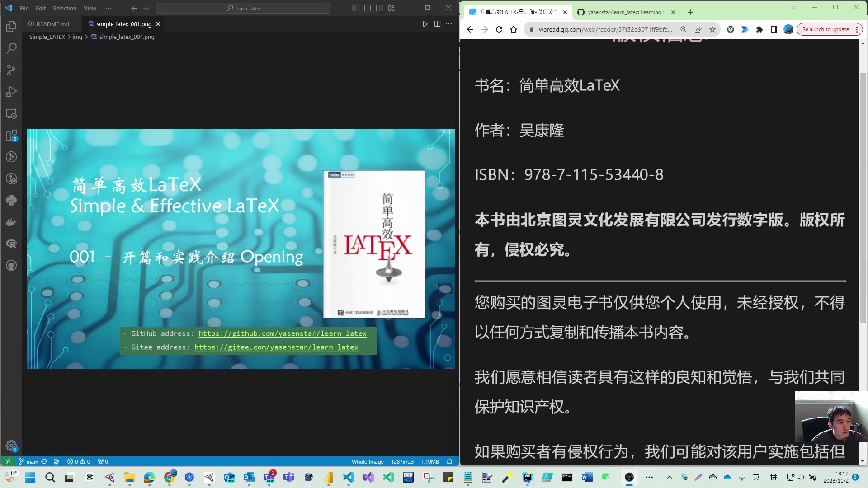Split the editor to the right
The width and height of the screenshot is (868, 488).
[x=437, y=24]
